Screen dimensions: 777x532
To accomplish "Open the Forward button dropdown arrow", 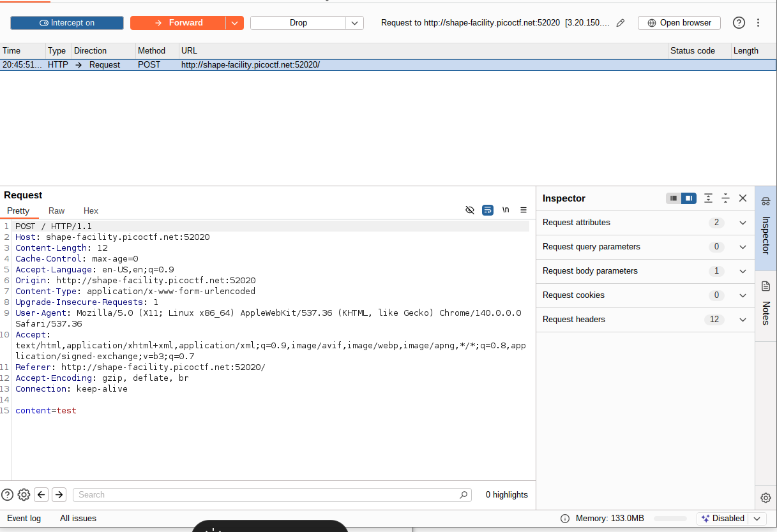I will (x=234, y=23).
